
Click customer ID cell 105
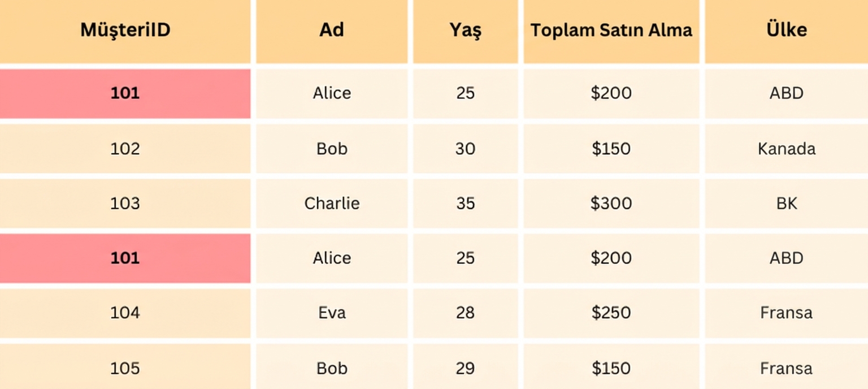pos(125,368)
